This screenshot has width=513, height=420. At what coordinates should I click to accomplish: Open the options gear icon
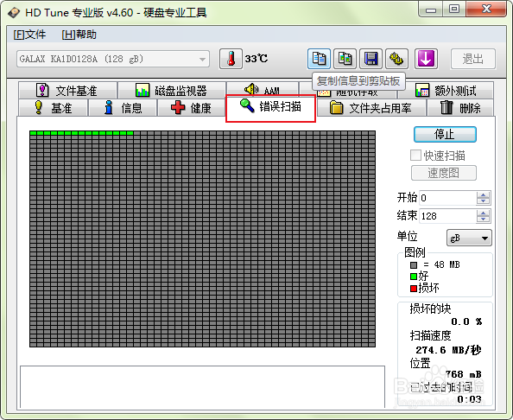pos(396,59)
